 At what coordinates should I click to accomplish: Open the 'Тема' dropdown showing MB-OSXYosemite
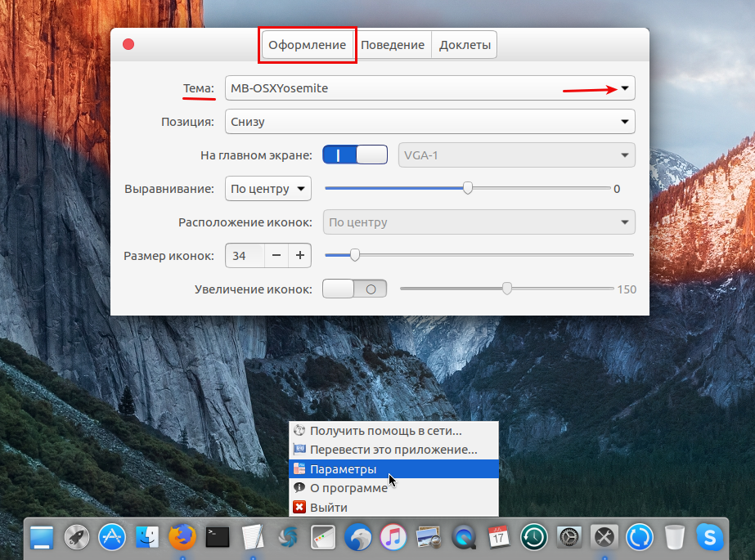click(x=430, y=88)
